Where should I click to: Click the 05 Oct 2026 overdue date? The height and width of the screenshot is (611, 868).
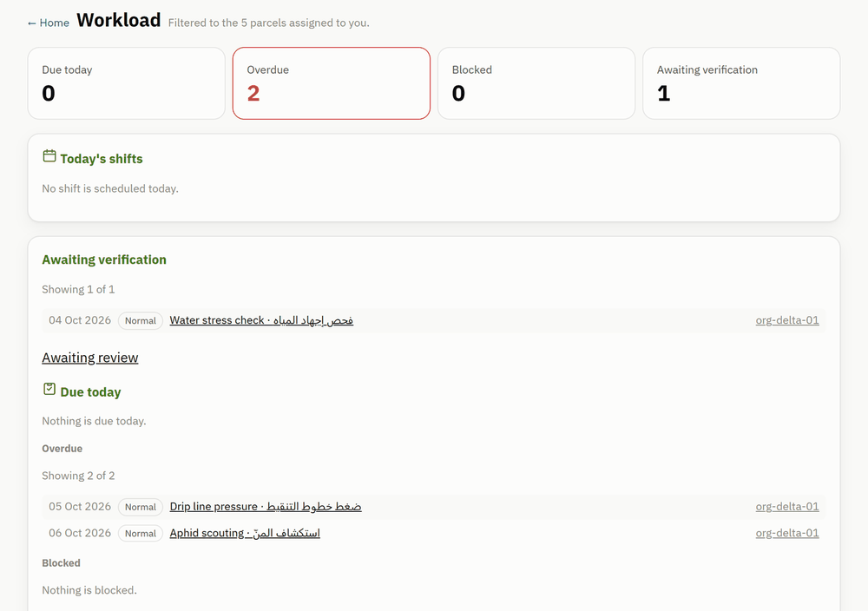(80, 506)
